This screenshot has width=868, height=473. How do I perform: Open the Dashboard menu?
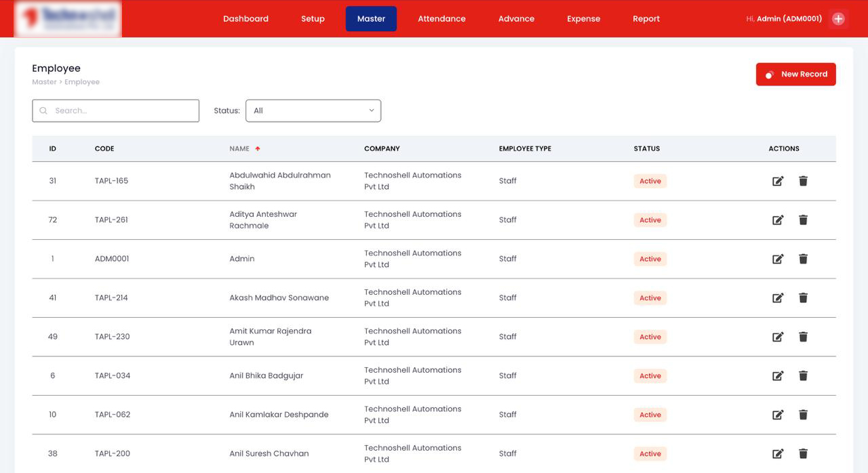245,19
